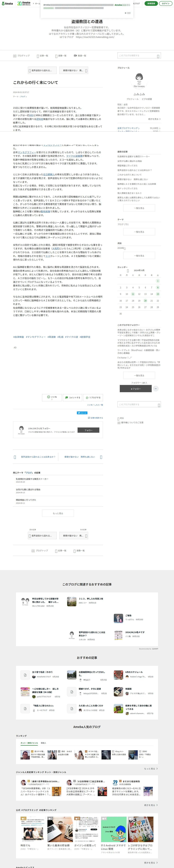The image size is (174, 868).
Task: Click the avatar in the ふみふみさんをフォロー box
Action: point(21,430)
